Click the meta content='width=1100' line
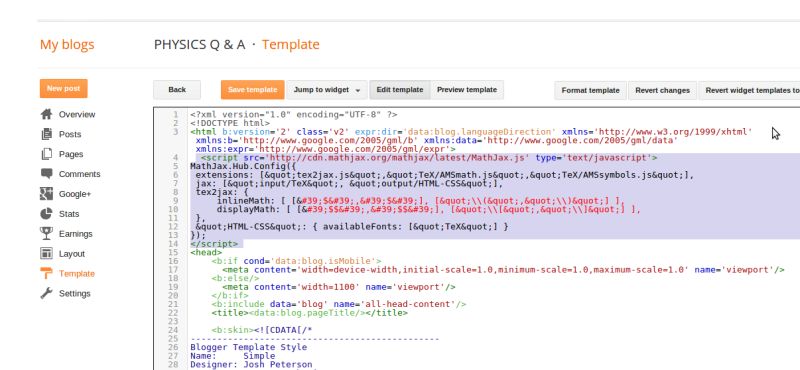This screenshot has height=370, width=800. [x=339, y=287]
